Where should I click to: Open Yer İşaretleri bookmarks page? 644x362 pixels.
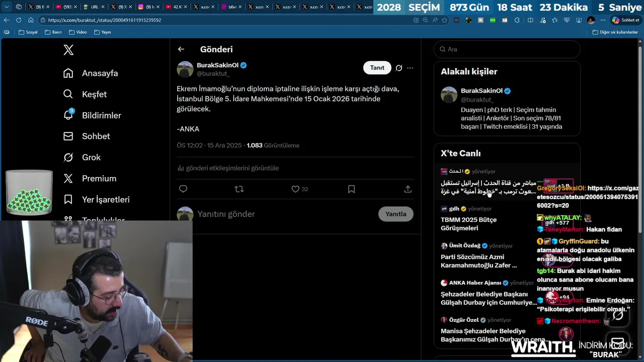97,200
